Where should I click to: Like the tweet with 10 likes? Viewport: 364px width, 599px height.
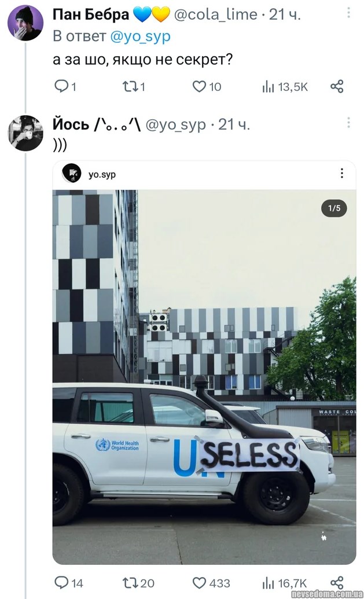[x=199, y=87]
